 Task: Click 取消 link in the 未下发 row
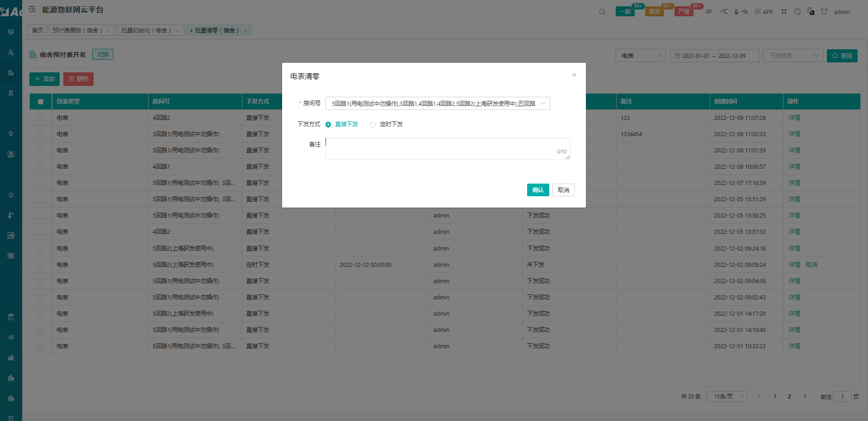coord(811,265)
